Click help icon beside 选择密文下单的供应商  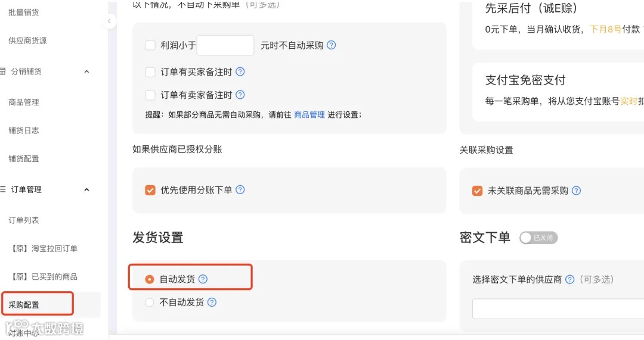tap(569, 279)
